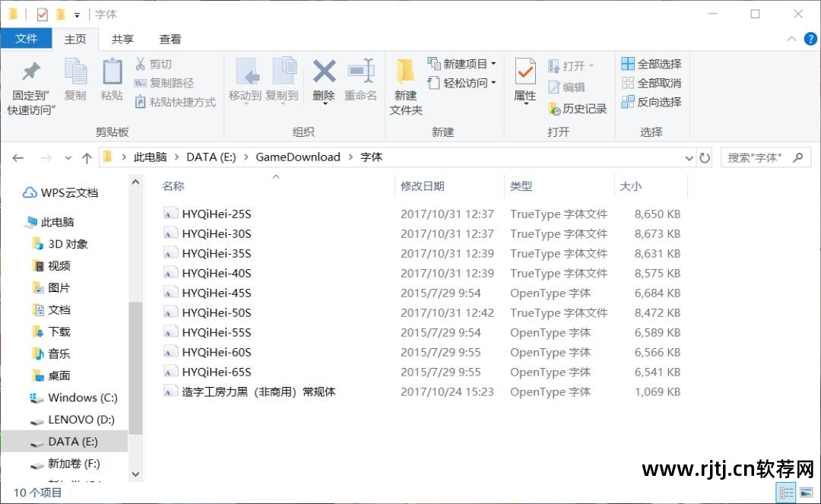This screenshot has height=504, width=821.
Task: Open LENOVO (D:) drive
Action: point(72,420)
